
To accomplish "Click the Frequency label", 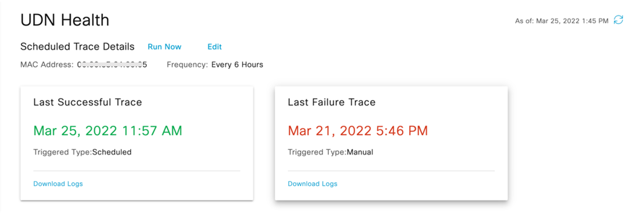I will tap(187, 65).
